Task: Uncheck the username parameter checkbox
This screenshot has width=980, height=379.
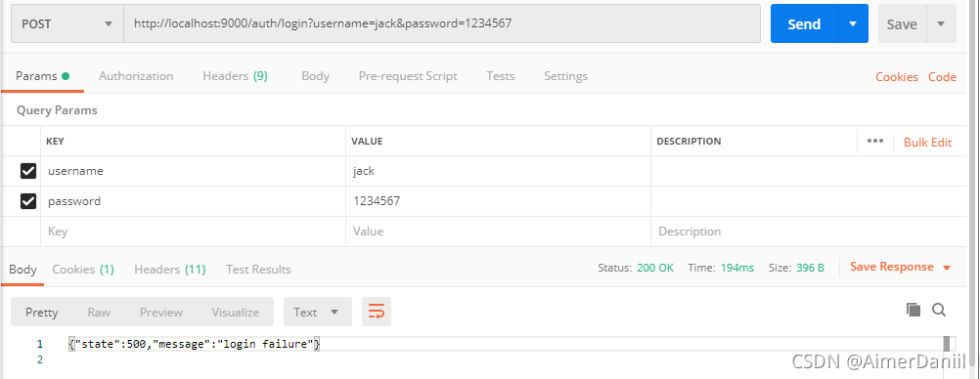Action: 28,171
